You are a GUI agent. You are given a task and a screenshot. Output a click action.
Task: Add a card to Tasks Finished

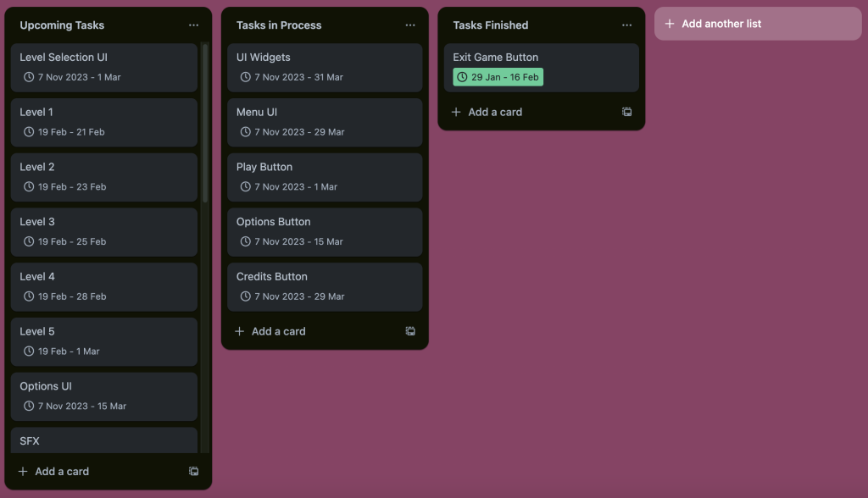[495, 112]
